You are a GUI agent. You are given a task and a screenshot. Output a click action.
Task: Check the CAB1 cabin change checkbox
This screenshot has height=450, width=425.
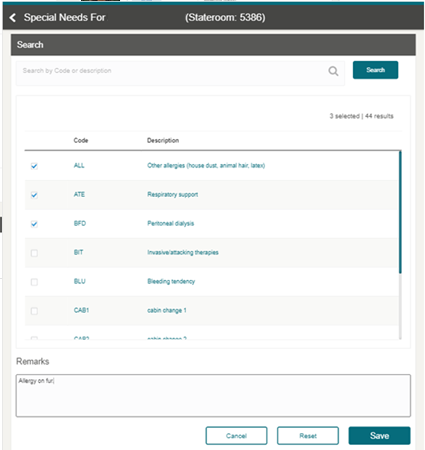(34, 311)
